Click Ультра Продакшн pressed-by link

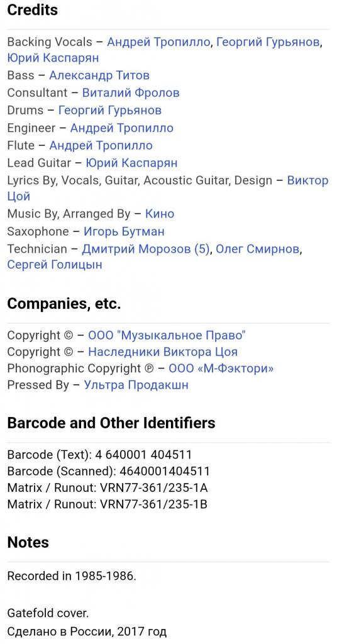click(x=136, y=386)
